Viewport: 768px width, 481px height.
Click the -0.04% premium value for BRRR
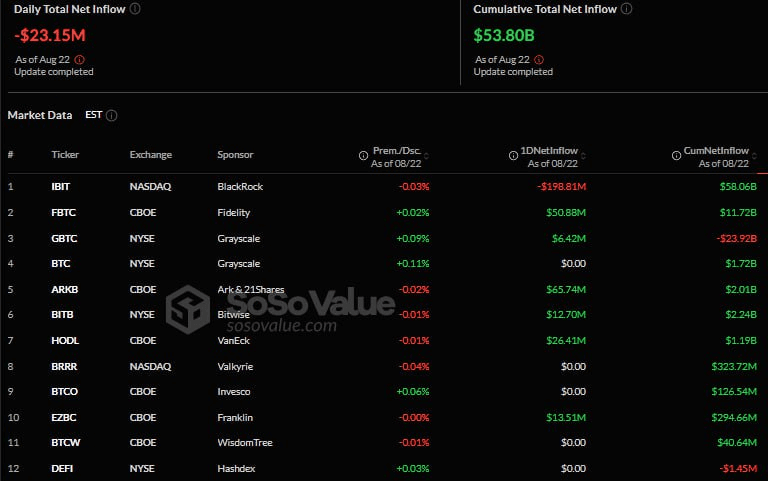414,366
